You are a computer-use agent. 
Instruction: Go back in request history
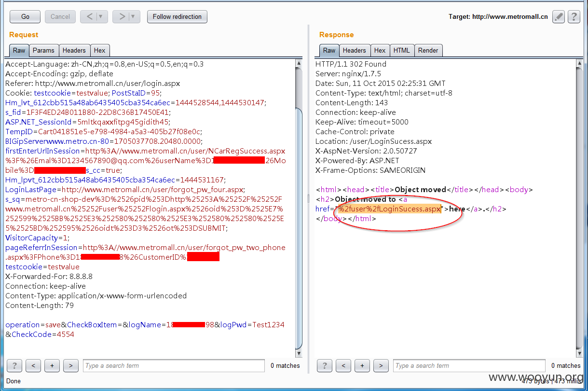pos(89,16)
